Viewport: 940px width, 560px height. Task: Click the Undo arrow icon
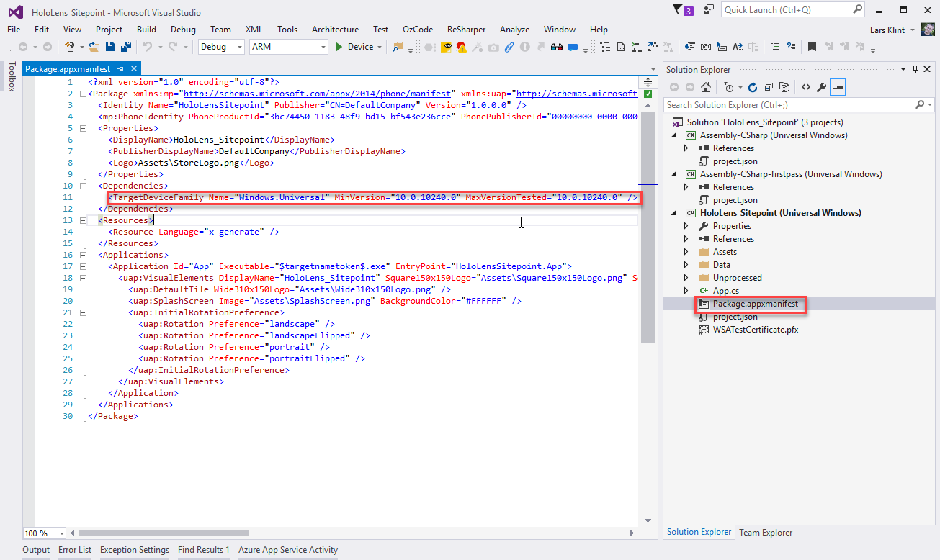click(x=147, y=47)
